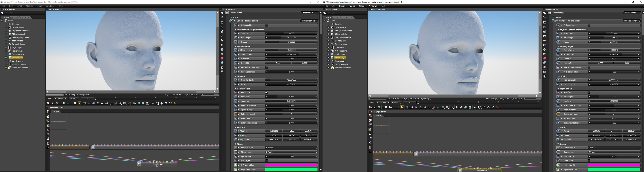
Task: Click the copy render to clipboard icon, left window
Action: [135, 103]
